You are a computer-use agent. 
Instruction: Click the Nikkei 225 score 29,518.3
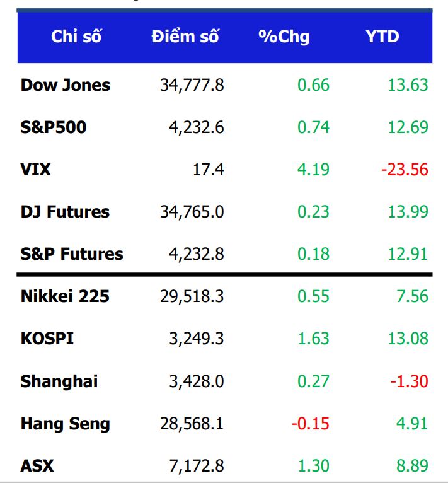(192, 296)
